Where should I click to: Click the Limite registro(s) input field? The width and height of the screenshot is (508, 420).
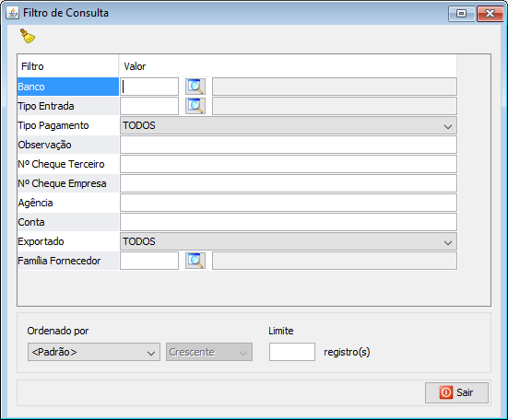(292, 352)
